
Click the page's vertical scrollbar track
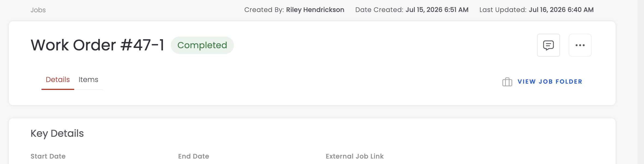point(640,82)
